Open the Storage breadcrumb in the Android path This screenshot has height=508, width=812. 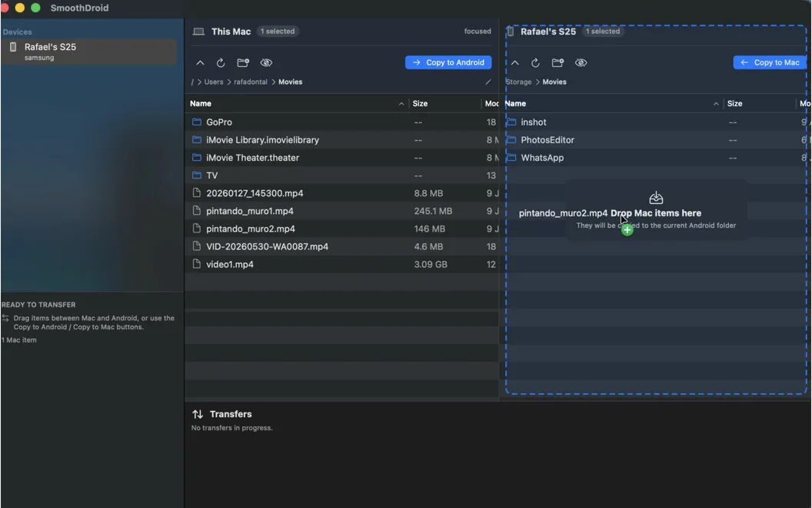pyautogui.click(x=518, y=82)
